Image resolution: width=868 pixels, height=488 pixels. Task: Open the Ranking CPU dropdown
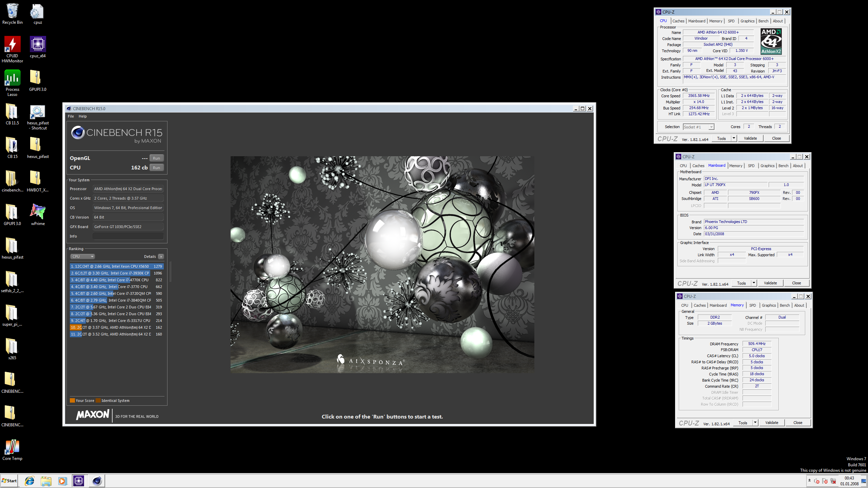pyautogui.click(x=82, y=257)
